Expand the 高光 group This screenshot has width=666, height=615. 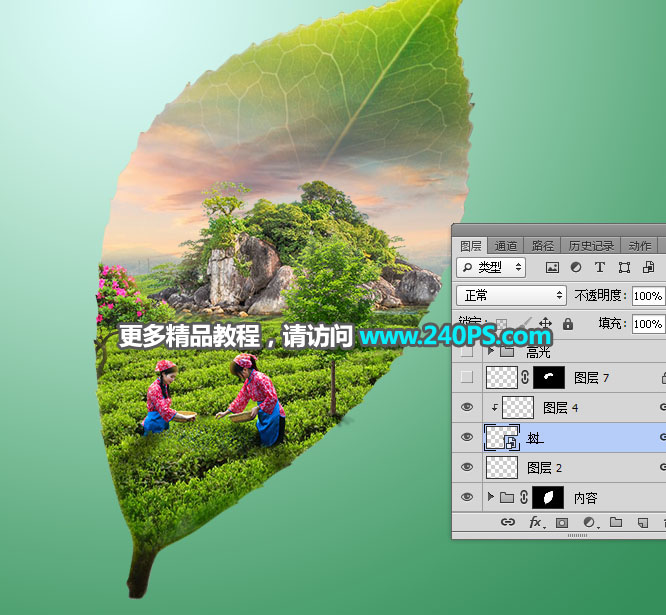click(x=491, y=351)
